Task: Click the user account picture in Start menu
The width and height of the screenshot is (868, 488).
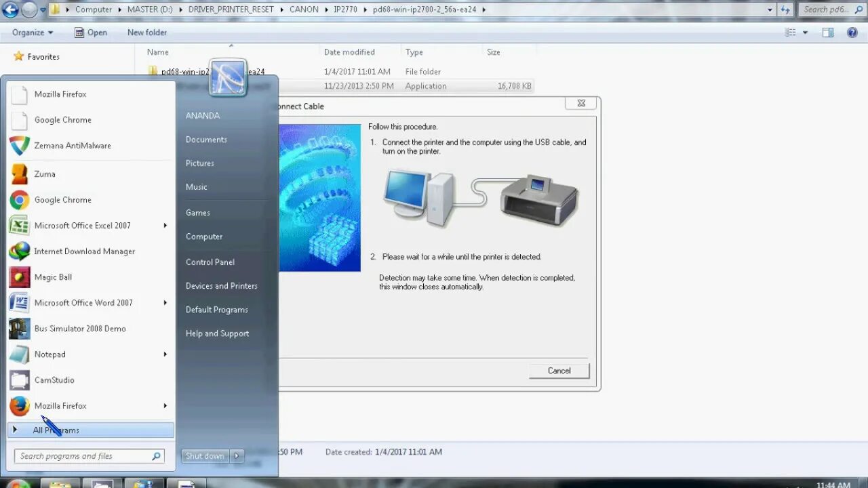Action: click(x=228, y=77)
